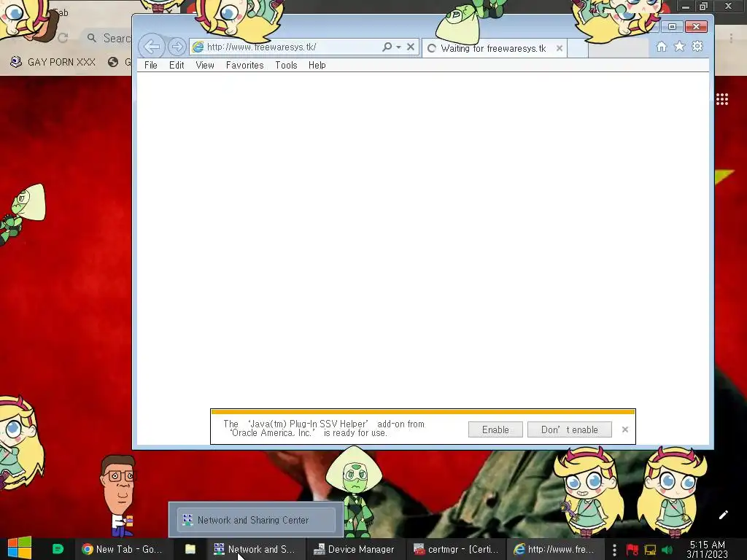
Task: Click the Internet Explorer taskbar button
Action: coord(554,549)
